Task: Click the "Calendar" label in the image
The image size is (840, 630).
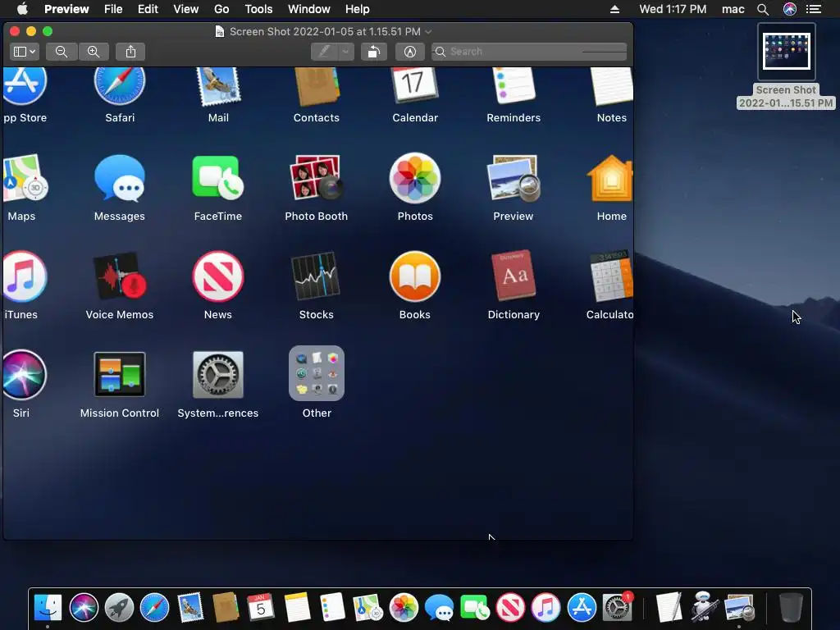Action: click(415, 118)
